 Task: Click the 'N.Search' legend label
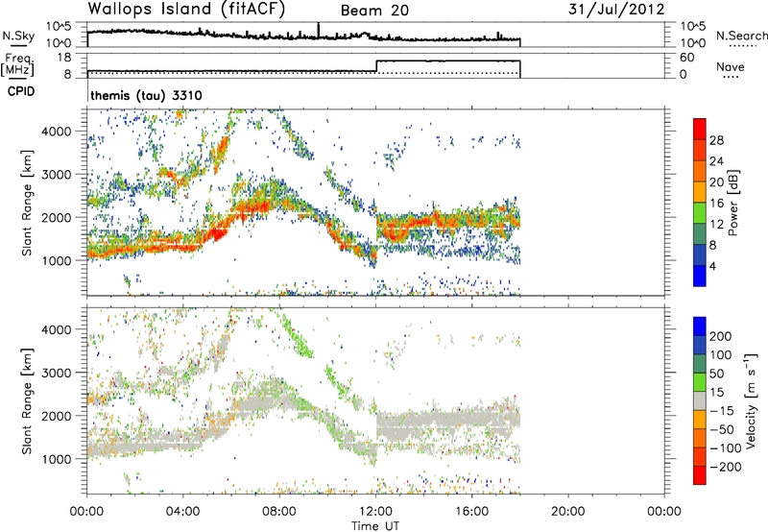click(741, 36)
